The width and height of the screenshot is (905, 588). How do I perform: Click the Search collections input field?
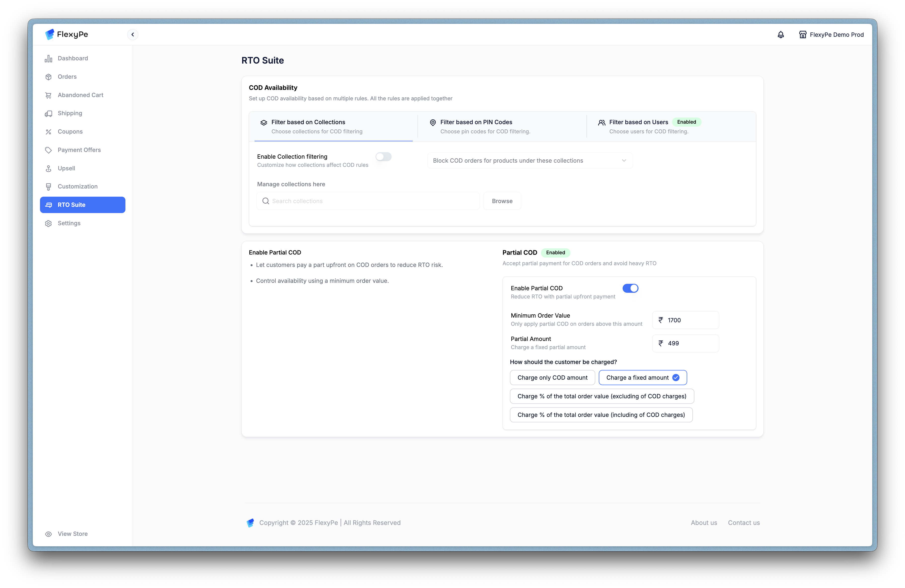[368, 201]
